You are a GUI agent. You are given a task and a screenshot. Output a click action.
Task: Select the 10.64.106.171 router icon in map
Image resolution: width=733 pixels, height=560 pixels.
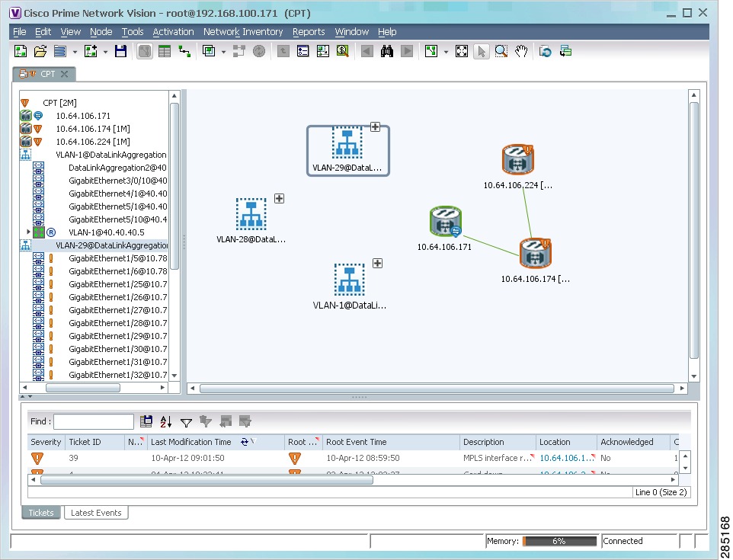tap(445, 221)
